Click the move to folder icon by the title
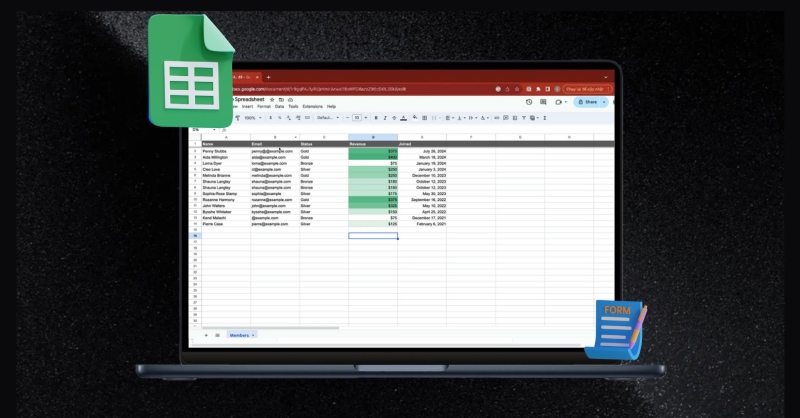 pos(281,100)
